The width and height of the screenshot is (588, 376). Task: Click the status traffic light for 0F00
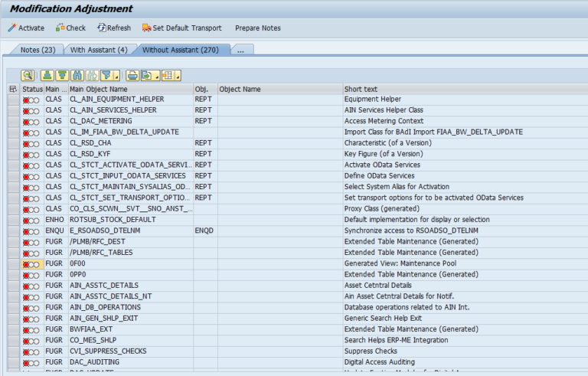[x=31, y=264]
